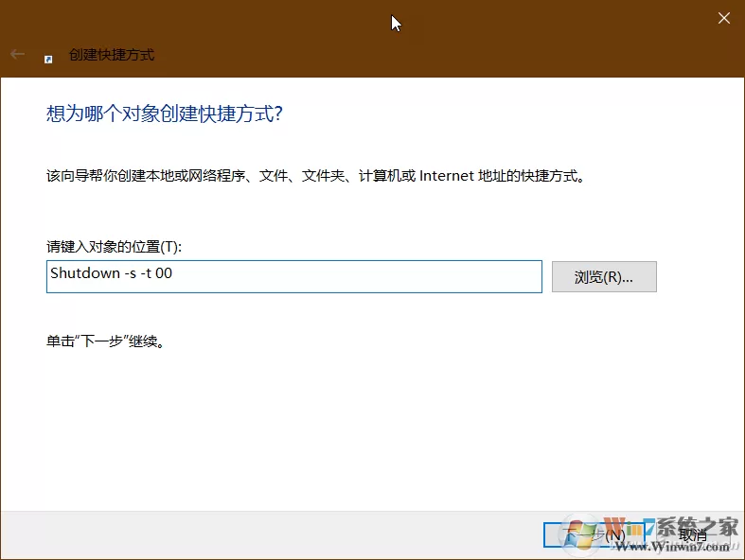This screenshot has height=560, width=745.
Task: Select the 请键入对象的位置(T): label
Action: click(x=114, y=247)
